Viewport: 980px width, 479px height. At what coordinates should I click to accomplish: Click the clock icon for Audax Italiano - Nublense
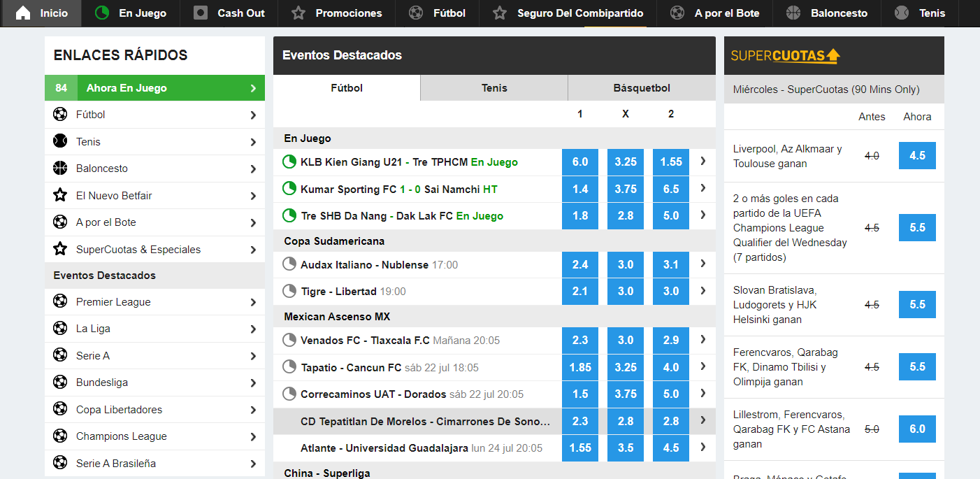pos(289,264)
